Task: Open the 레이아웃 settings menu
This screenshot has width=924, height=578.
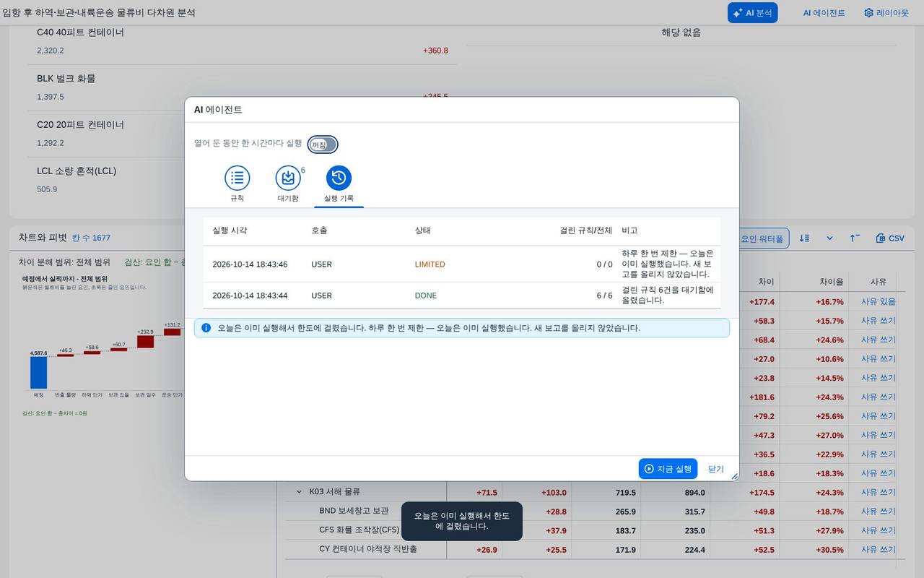Action: pos(886,13)
